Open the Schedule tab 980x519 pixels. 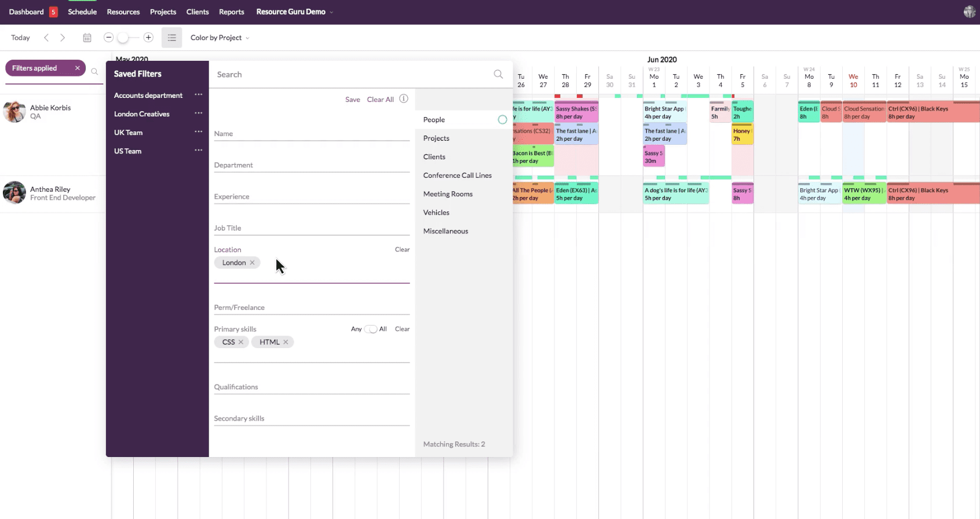pyautogui.click(x=82, y=12)
